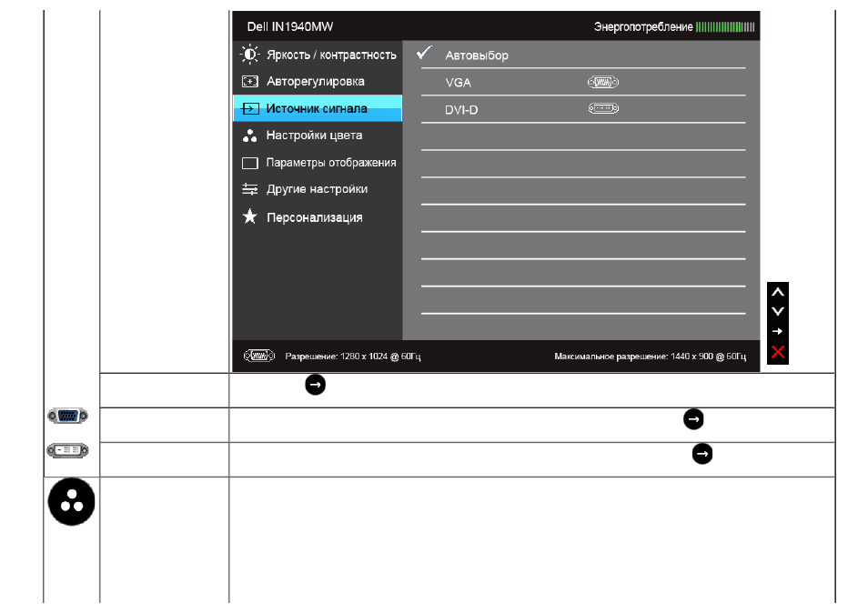868x613 pixels.
Task: Click the checkmark next to Автовыбор
Action: point(424,53)
